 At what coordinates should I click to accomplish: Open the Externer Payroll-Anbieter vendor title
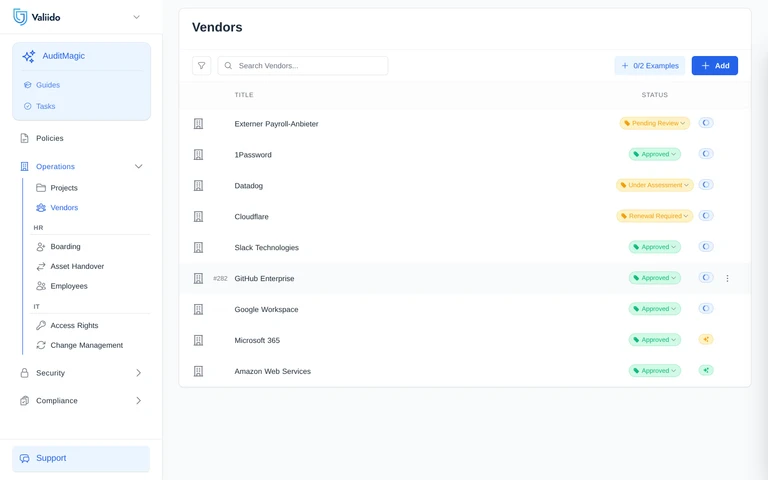click(276, 124)
